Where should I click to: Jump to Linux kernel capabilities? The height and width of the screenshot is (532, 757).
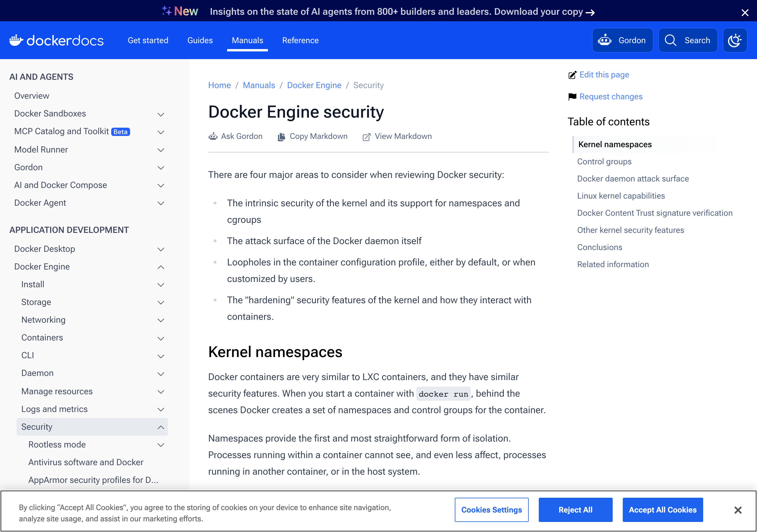point(621,196)
